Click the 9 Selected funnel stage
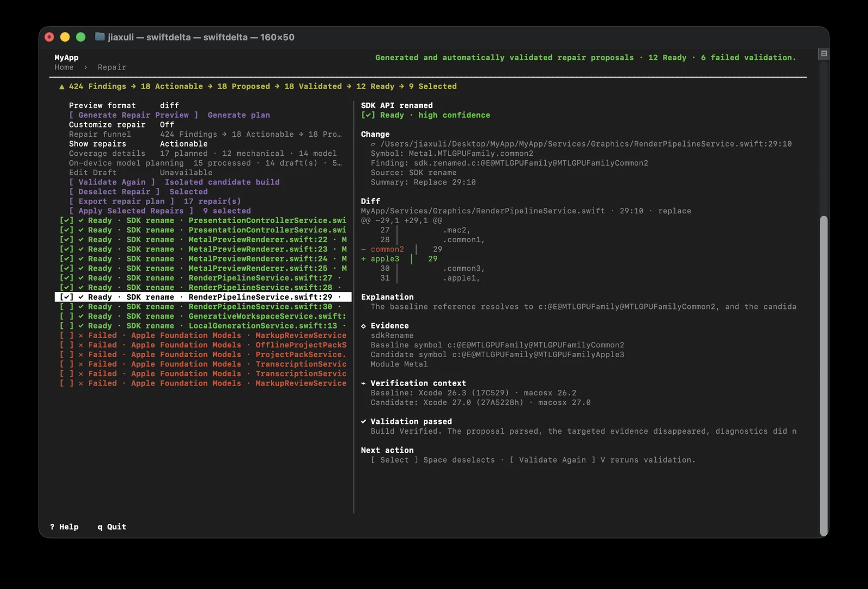This screenshot has height=589, width=868. point(432,86)
